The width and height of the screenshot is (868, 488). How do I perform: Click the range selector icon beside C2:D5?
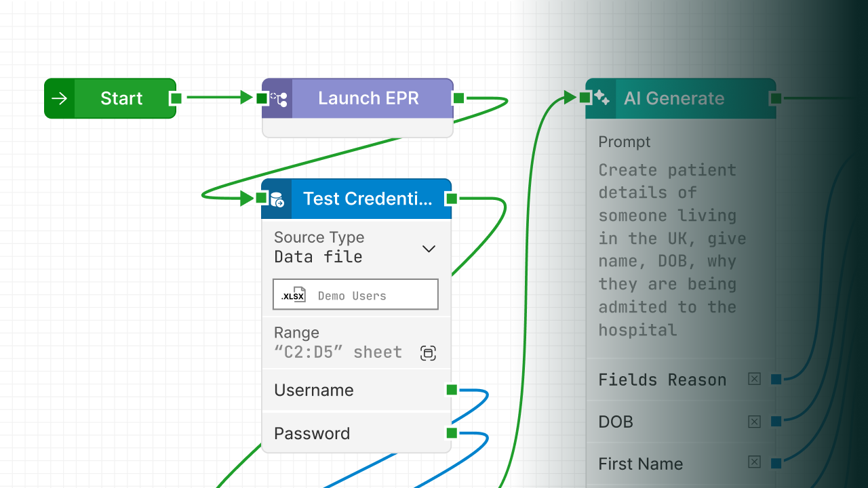pyautogui.click(x=428, y=353)
